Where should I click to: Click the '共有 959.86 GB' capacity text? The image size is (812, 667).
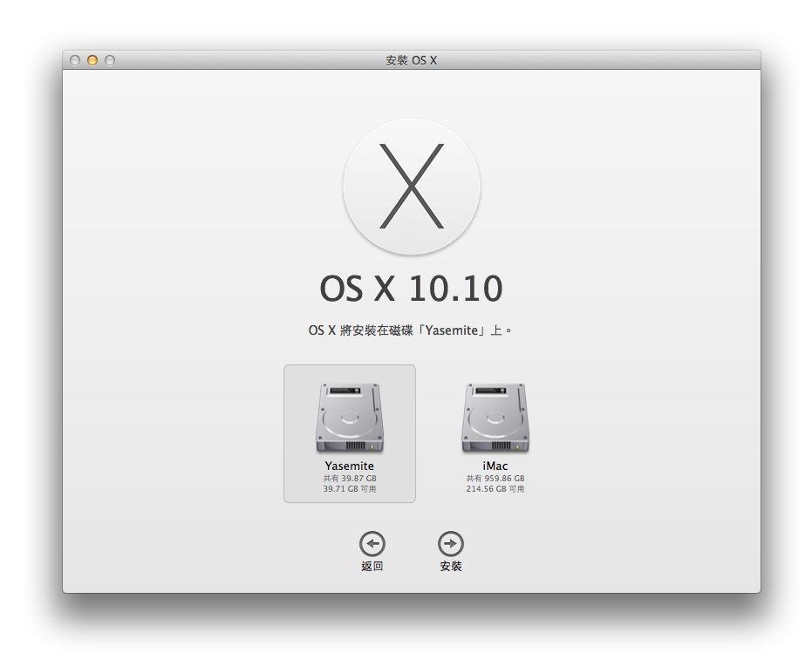pos(495,478)
